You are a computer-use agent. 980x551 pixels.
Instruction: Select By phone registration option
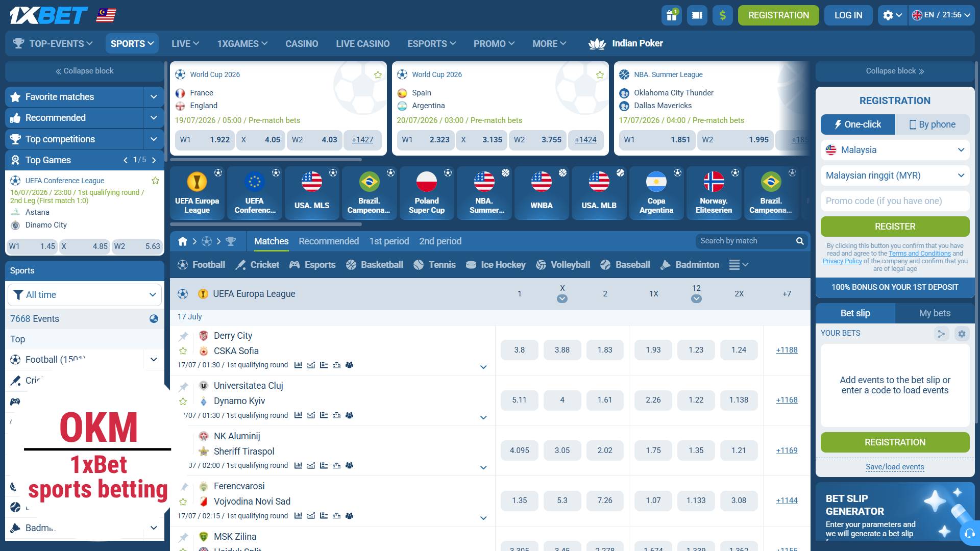tap(932, 124)
